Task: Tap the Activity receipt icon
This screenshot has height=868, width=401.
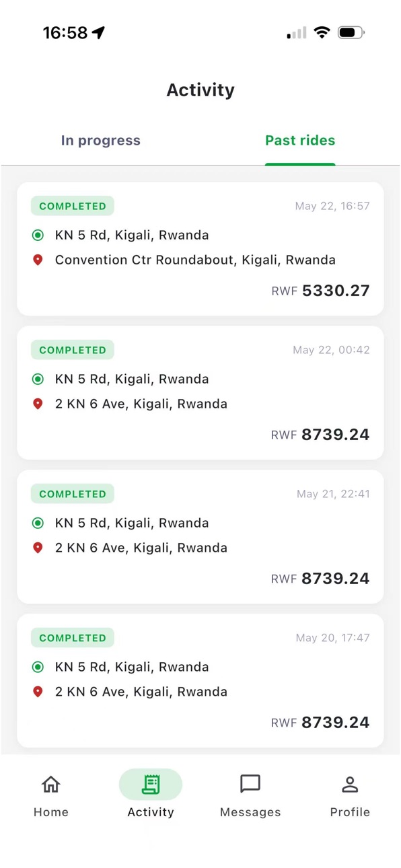Action: [151, 784]
